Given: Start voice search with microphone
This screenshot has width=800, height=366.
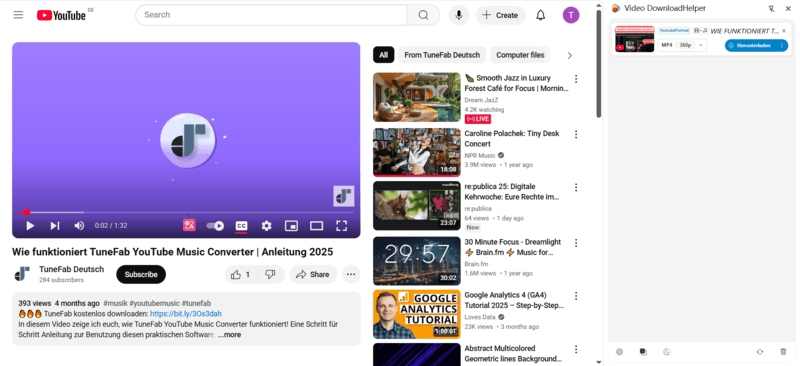Looking at the screenshot, I should click(459, 15).
